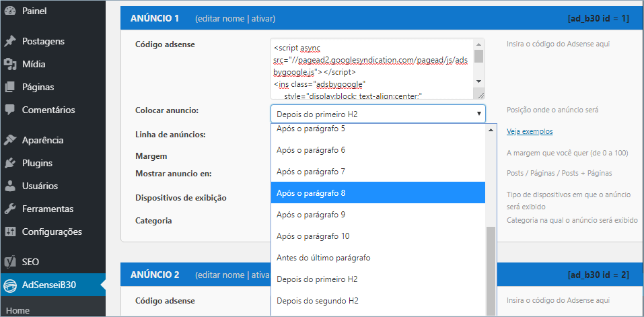Click the Código adsense label in Anúncio 1
Viewport: 644px width, 317px height.
click(x=165, y=44)
